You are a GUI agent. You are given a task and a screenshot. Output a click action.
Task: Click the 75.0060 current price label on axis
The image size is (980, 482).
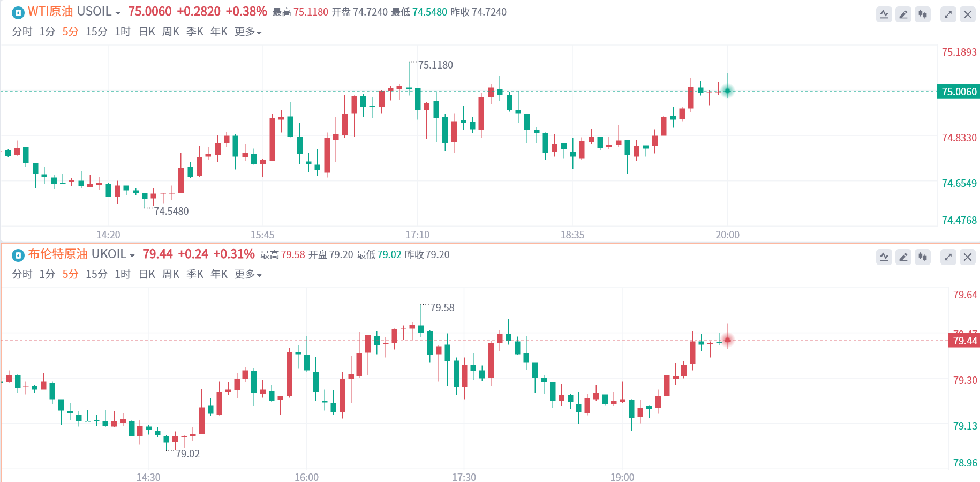point(959,92)
